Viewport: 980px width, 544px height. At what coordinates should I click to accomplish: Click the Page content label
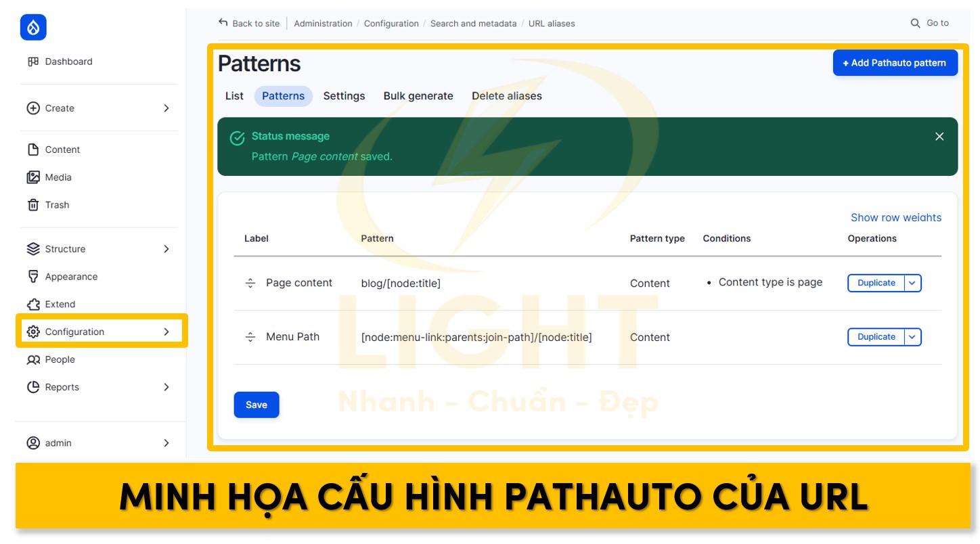point(299,283)
